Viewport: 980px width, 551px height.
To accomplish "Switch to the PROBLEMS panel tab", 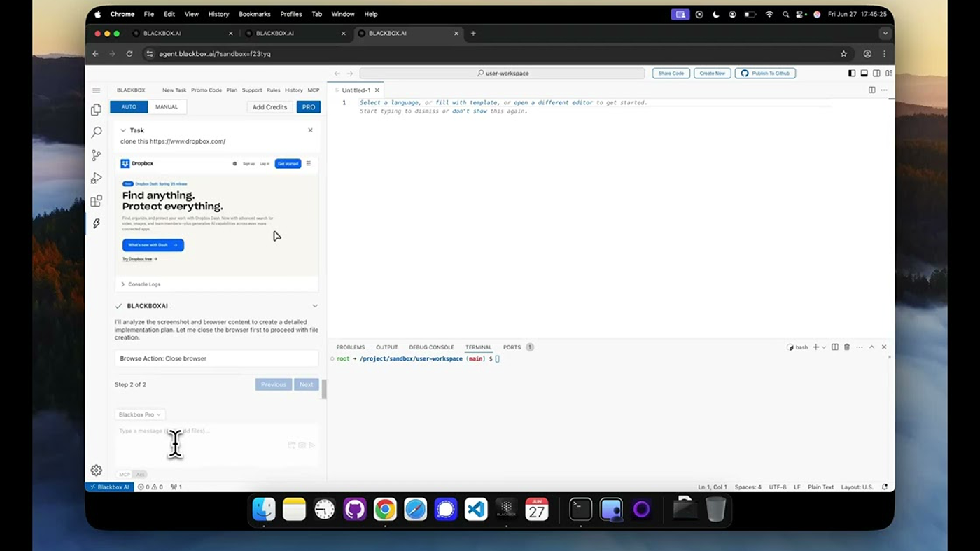I will point(350,347).
